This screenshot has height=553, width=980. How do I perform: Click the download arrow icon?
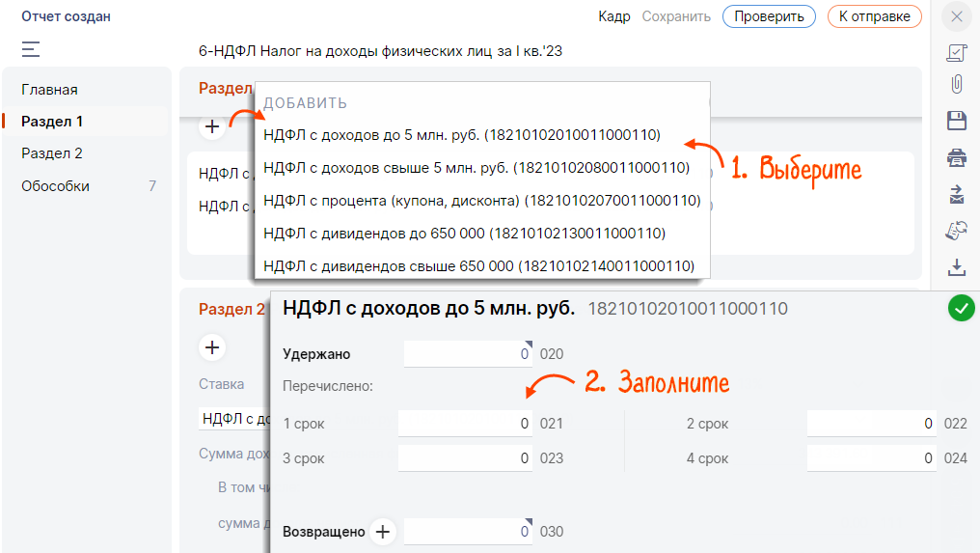tap(956, 266)
